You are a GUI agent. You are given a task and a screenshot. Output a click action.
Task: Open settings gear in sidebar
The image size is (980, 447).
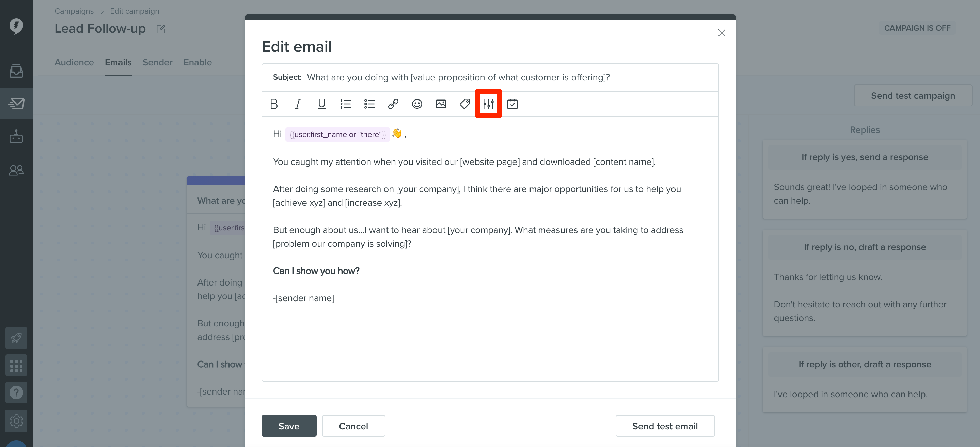tap(16, 421)
